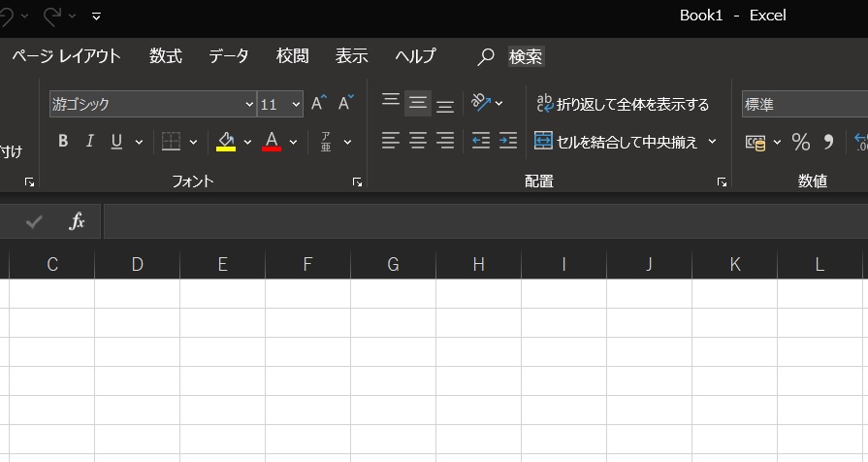The width and height of the screenshot is (868, 462).
Task: Click the 検索 search box
Action: pyautogui.click(x=526, y=56)
